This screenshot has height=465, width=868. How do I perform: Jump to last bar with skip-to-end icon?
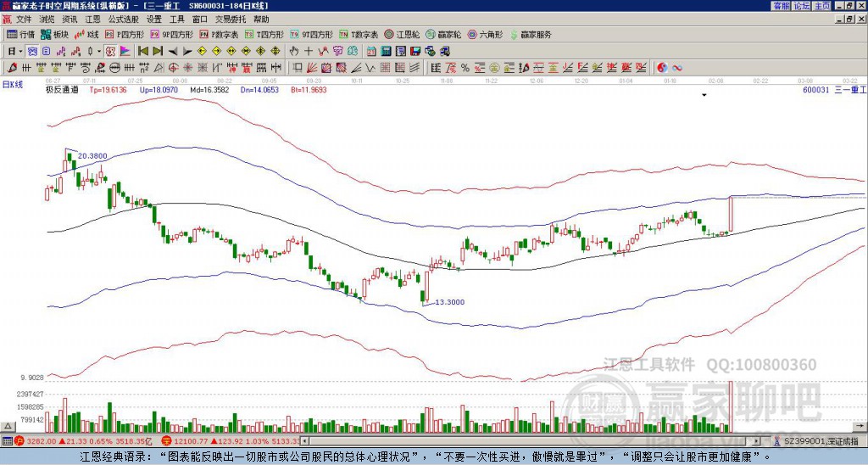(157, 51)
